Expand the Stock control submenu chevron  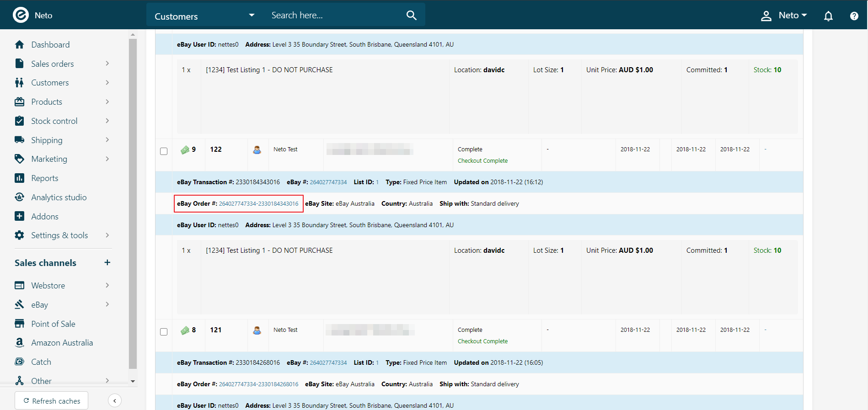(107, 121)
